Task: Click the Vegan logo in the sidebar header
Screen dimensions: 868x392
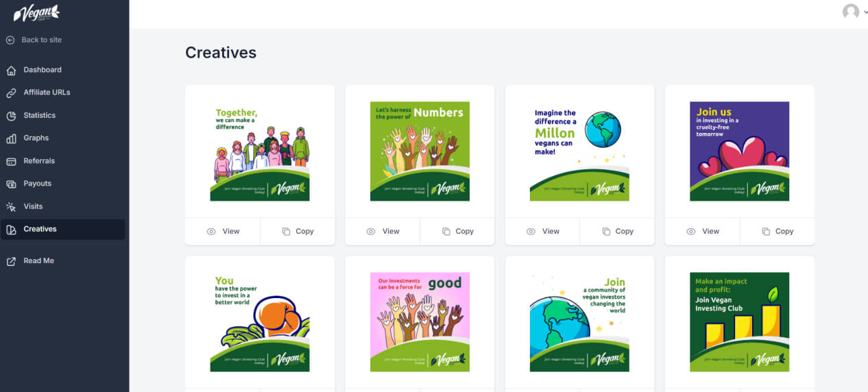Action: 37,13
